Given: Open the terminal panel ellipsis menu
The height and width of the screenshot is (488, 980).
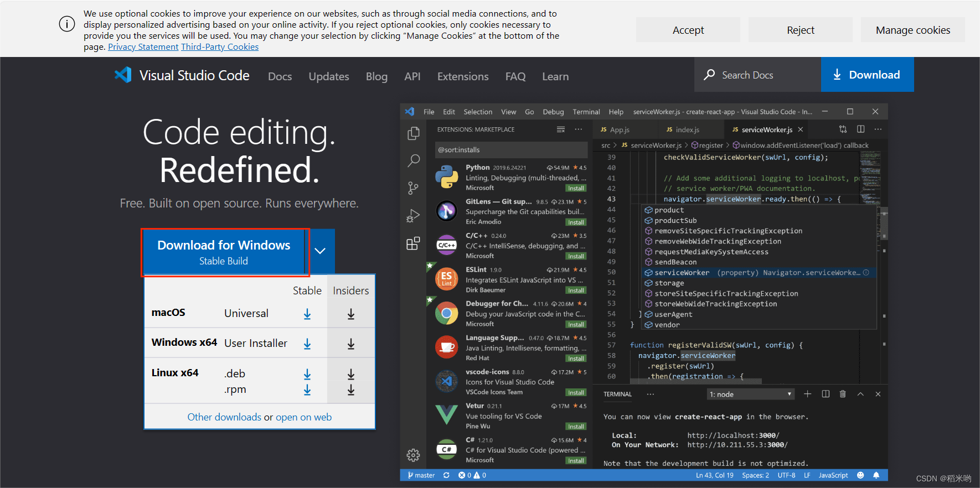Looking at the screenshot, I should [650, 394].
